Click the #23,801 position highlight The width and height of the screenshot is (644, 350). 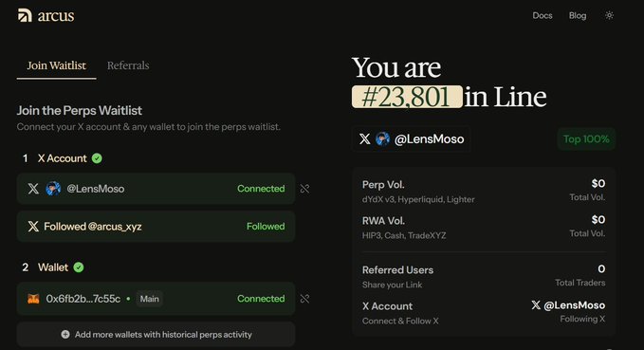pyautogui.click(x=407, y=97)
